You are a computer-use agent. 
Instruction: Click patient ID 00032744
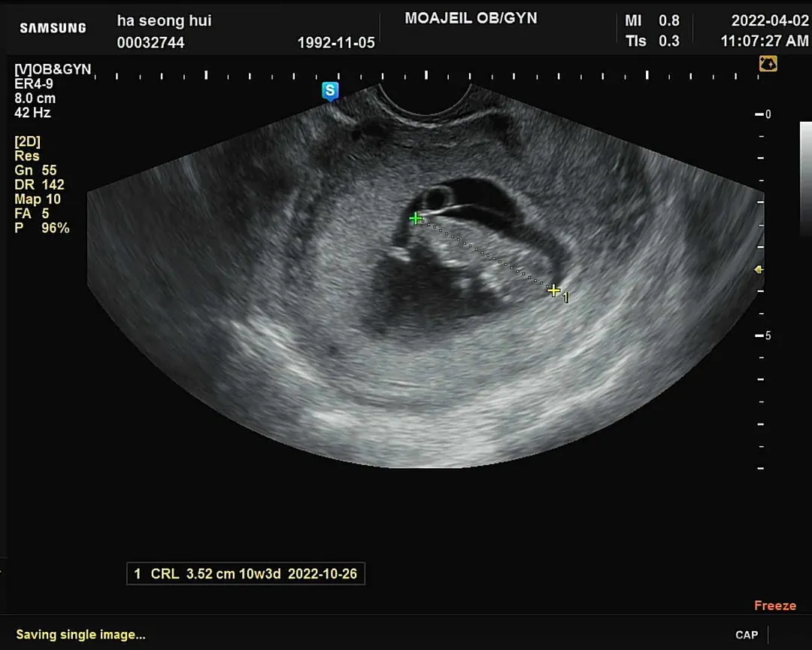150,42
